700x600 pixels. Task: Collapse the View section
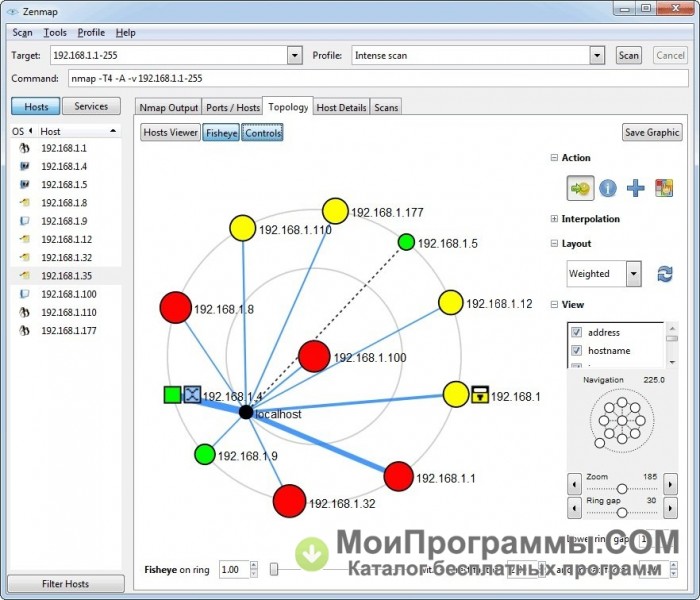(554, 304)
